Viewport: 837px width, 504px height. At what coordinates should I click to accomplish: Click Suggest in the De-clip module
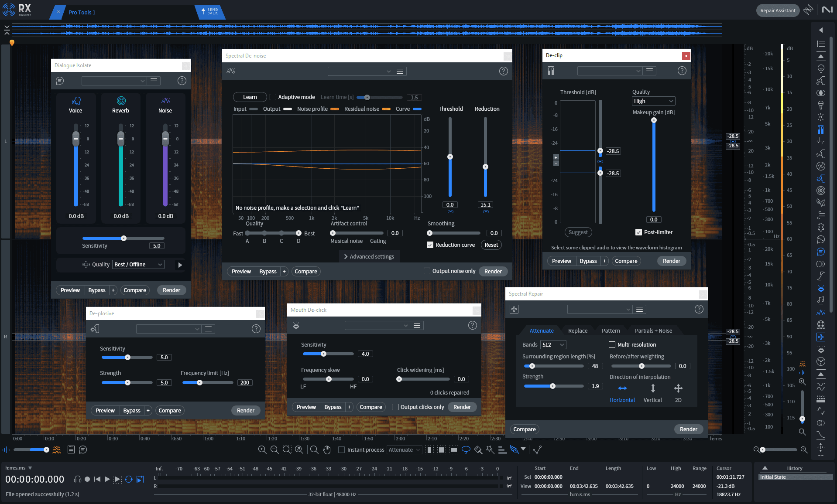click(x=578, y=232)
